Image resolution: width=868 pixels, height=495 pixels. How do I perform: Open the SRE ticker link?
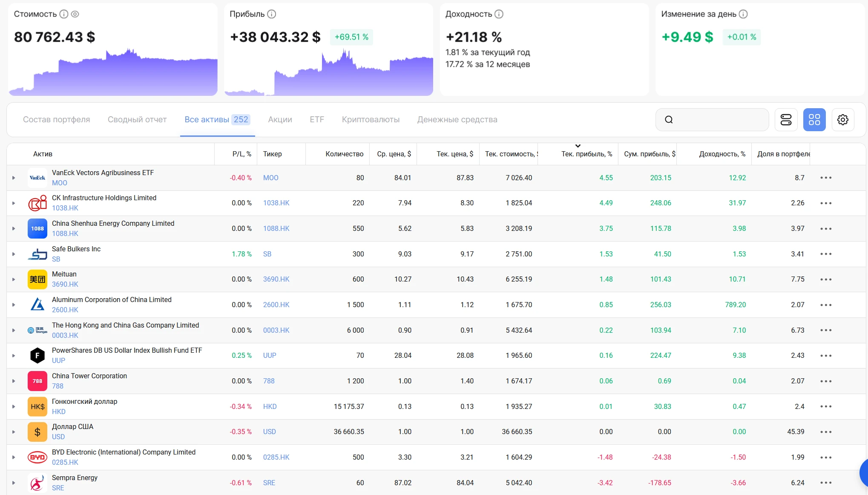(x=269, y=483)
